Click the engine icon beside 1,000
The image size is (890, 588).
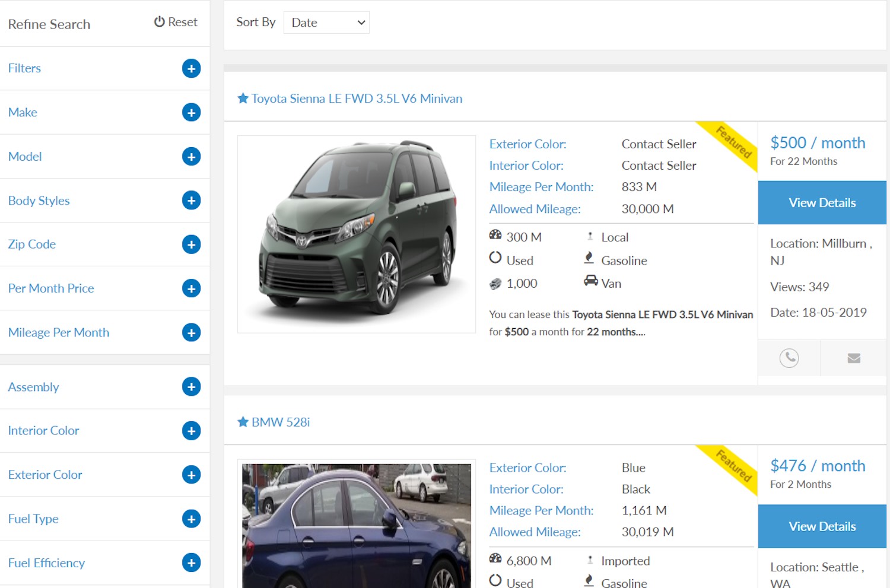pyautogui.click(x=495, y=284)
